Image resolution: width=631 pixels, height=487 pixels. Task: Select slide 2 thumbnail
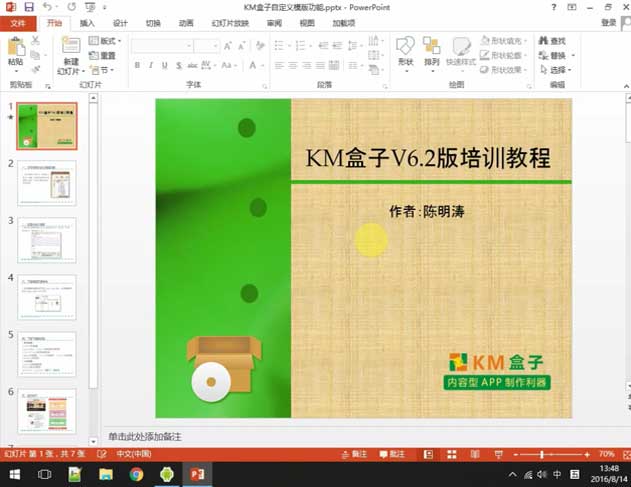point(47,184)
